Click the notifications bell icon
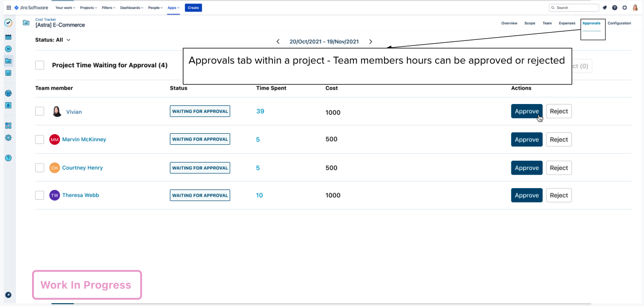644x306 pixels. pyautogui.click(x=605, y=8)
